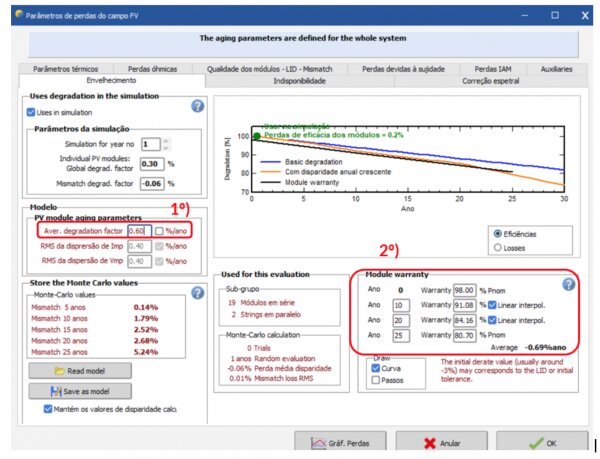
Task: Open help icon in Module warranty panel
Action: coord(568,284)
